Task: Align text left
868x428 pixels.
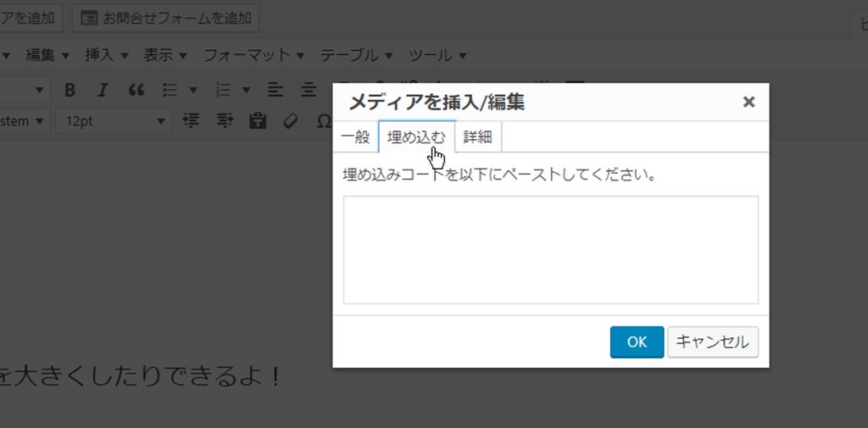Action: (x=275, y=90)
